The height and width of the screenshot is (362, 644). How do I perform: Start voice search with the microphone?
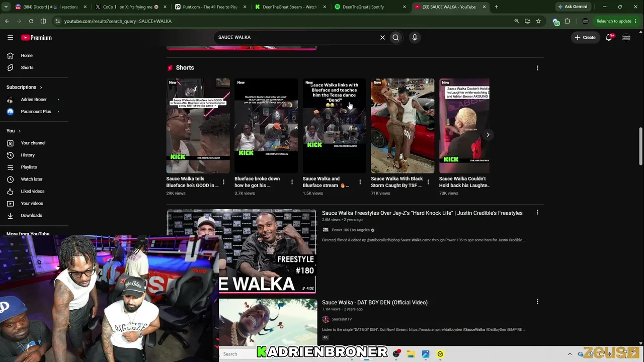415,37
